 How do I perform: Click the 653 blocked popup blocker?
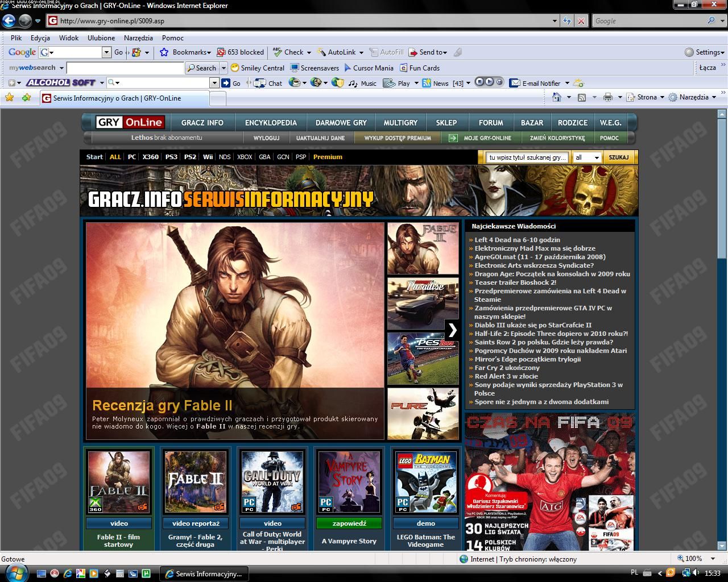[x=240, y=52]
